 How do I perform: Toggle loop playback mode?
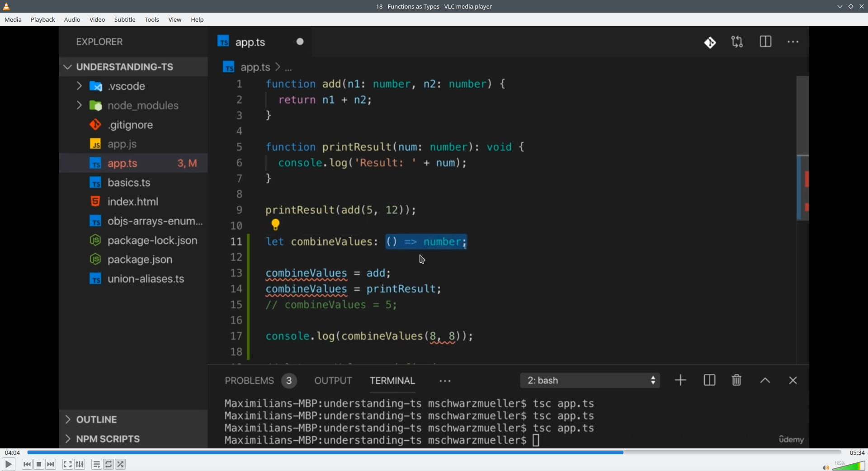108,464
